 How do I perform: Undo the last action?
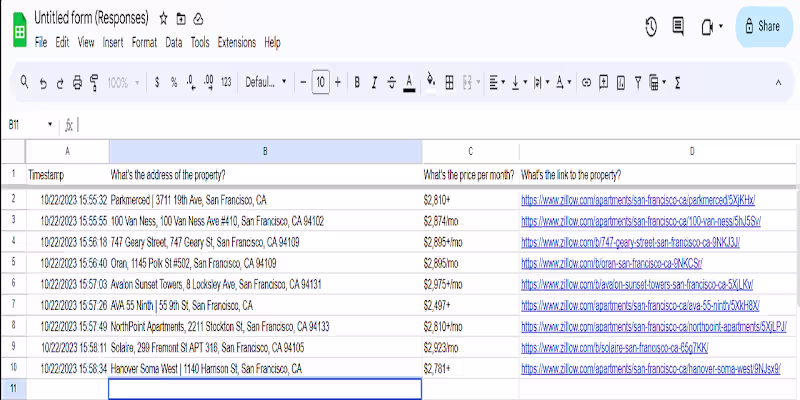(43, 83)
